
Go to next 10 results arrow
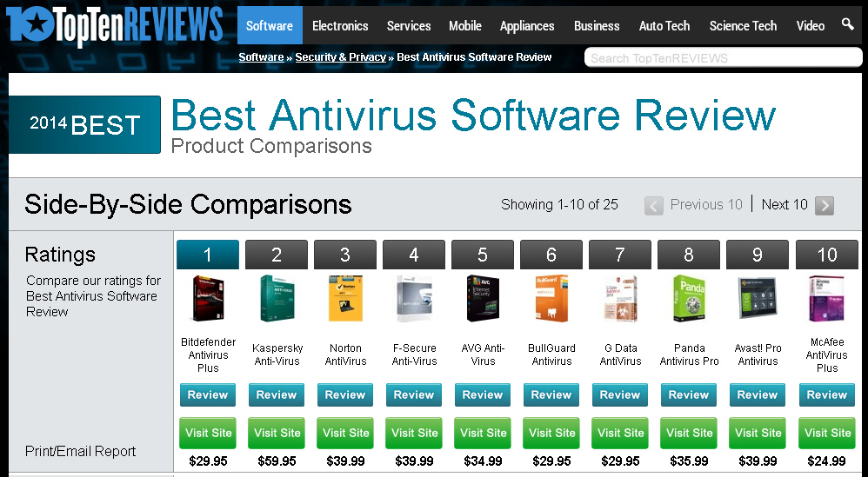click(824, 205)
